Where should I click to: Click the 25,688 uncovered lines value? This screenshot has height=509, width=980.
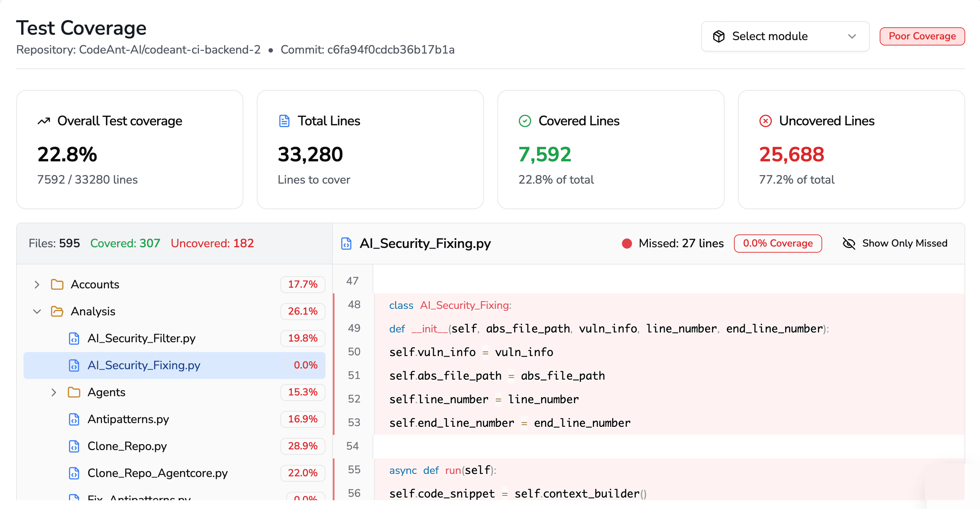click(x=792, y=155)
